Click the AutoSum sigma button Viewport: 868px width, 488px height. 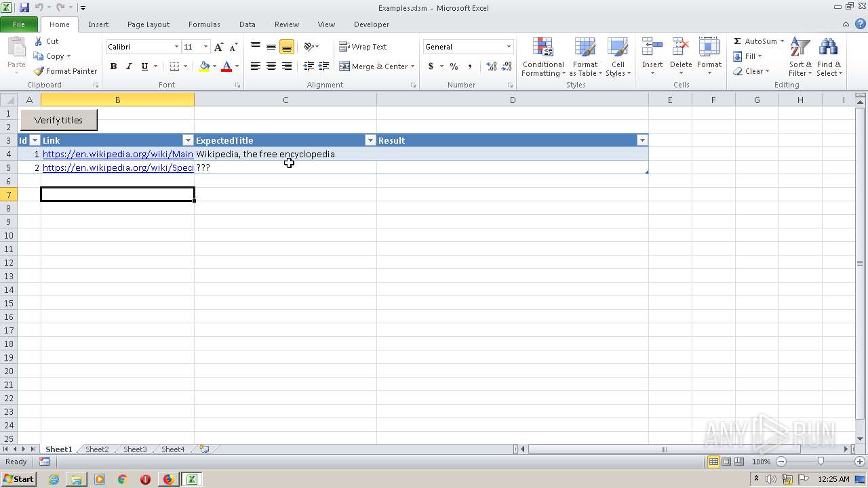(x=755, y=41)
